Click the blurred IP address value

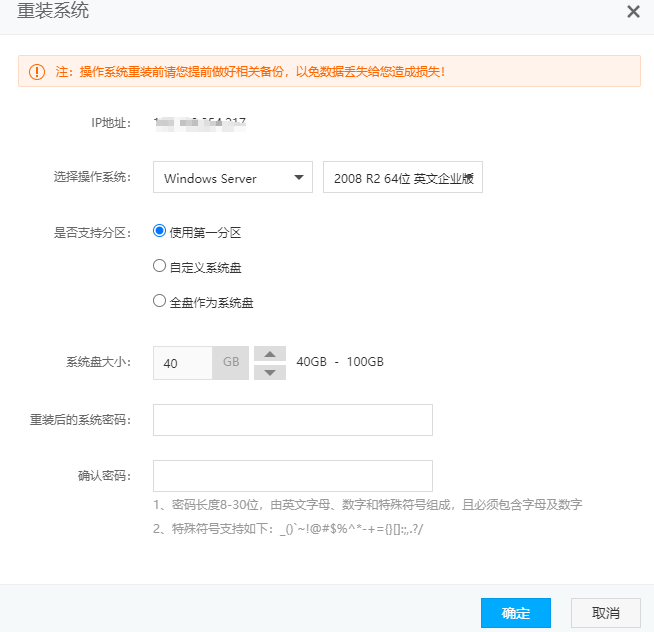tap(200, 124)
